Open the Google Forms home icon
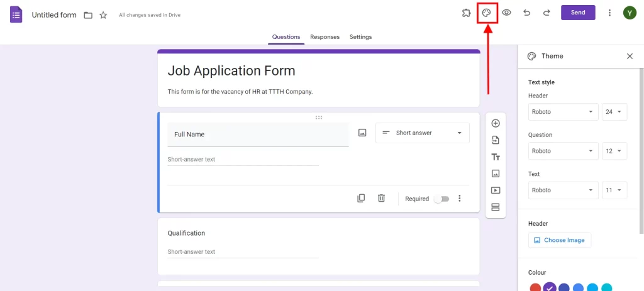This screenshot has height=291, width=644. pyautogui.click(x=16, y=15)
